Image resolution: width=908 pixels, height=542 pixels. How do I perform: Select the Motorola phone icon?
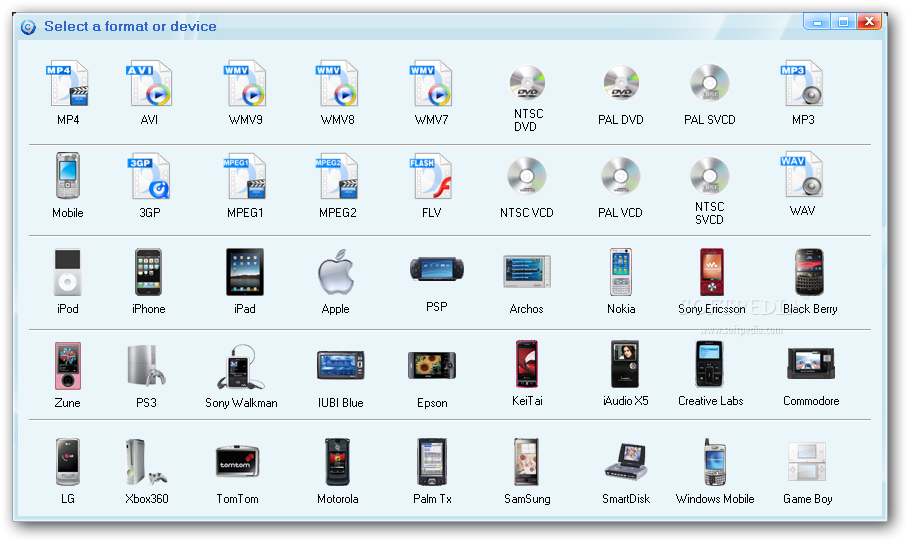coord(338,462)
